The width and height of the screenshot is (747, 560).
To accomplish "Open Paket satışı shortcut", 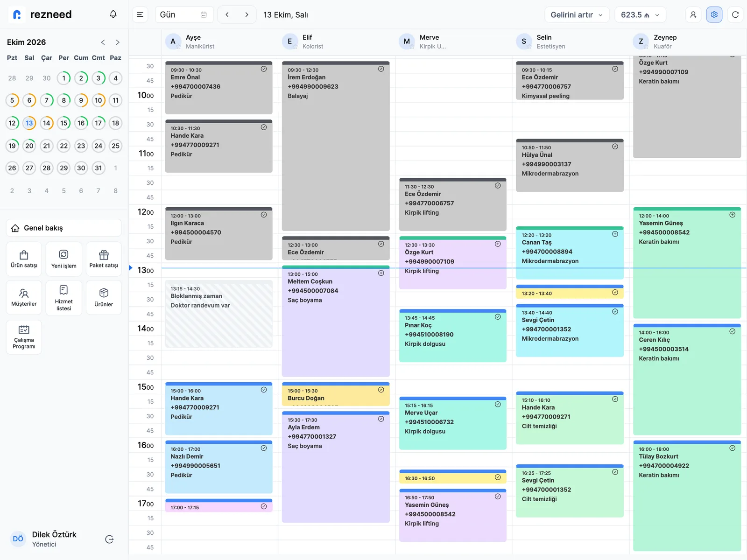I will click(104, 259).
